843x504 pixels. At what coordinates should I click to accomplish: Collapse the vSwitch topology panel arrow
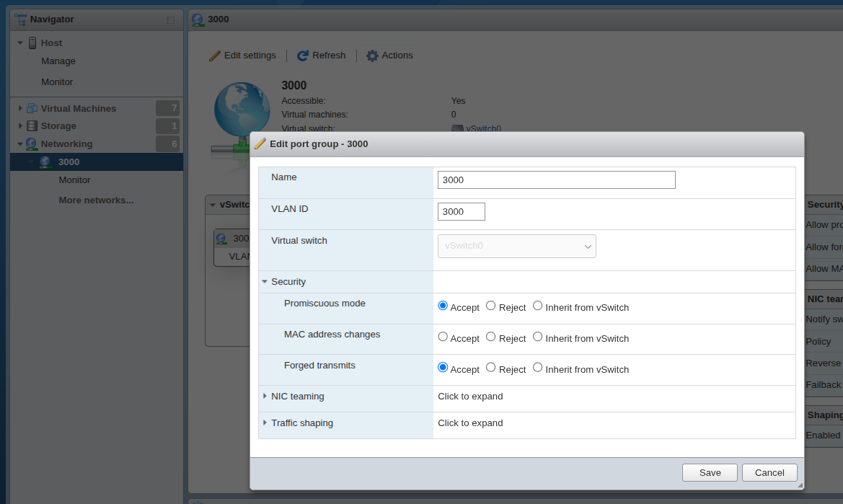[x=213, y=205]
